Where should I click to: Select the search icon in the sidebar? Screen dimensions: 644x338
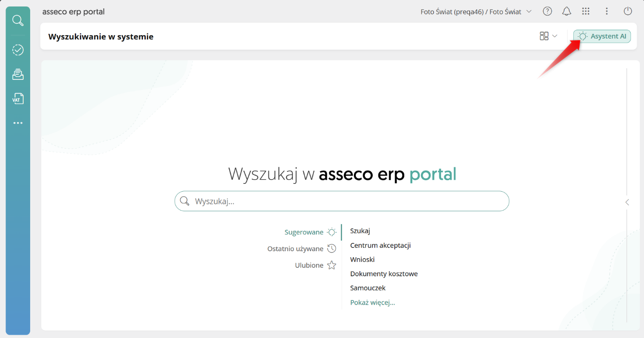(18, 20)
